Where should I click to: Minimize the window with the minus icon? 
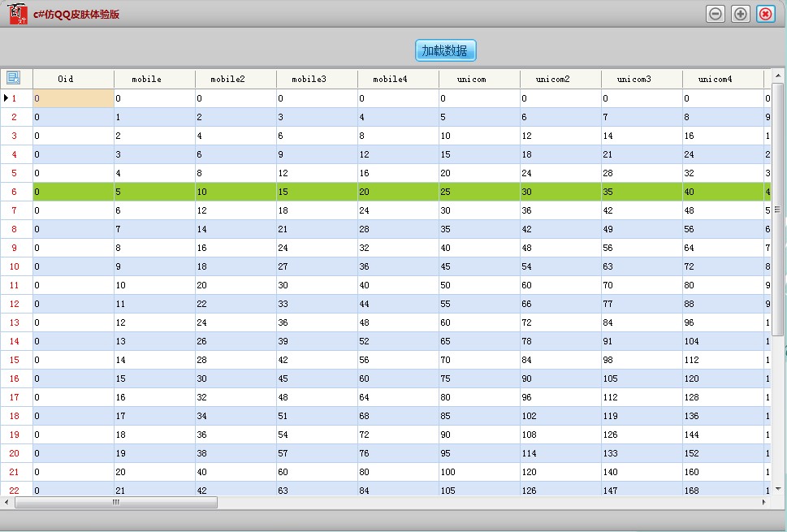click(716, 14)
